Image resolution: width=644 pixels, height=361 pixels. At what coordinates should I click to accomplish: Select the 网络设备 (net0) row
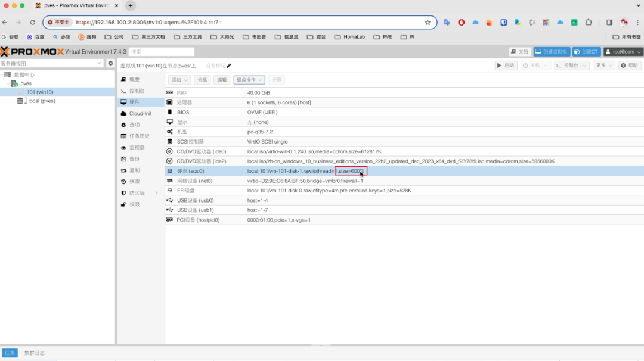pos(404,181)
